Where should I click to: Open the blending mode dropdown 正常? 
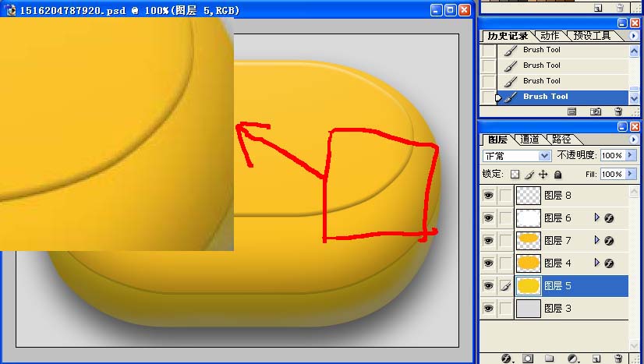coord(517,156)
